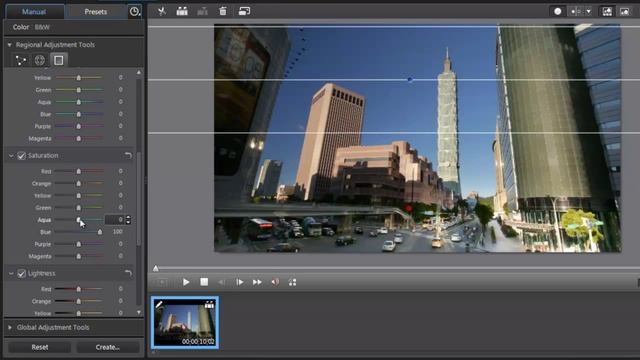Click the viewer-only layout icon

(624, 11)
